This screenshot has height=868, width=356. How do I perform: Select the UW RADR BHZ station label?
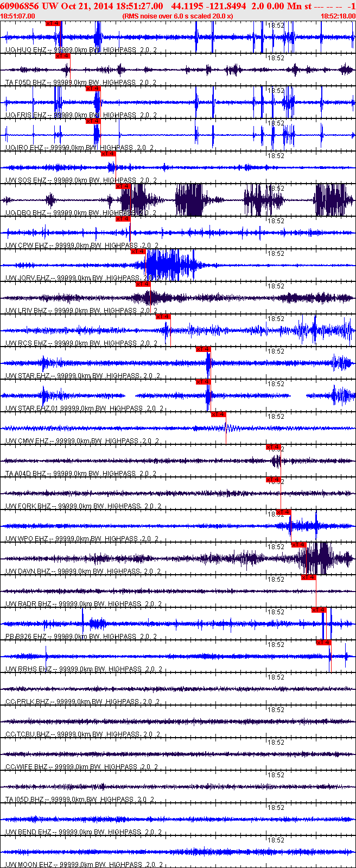84,604
